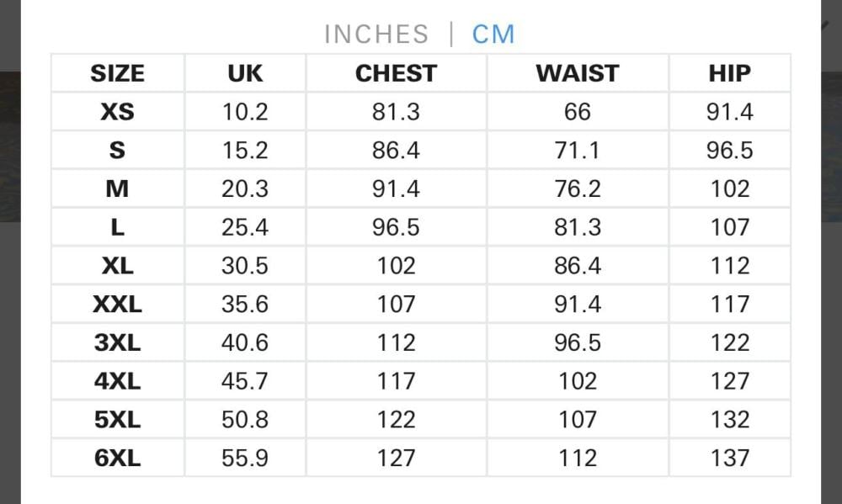
Task: Click the 6XL hip value 137
Action: pyautogui.click(x=729, y=459)
